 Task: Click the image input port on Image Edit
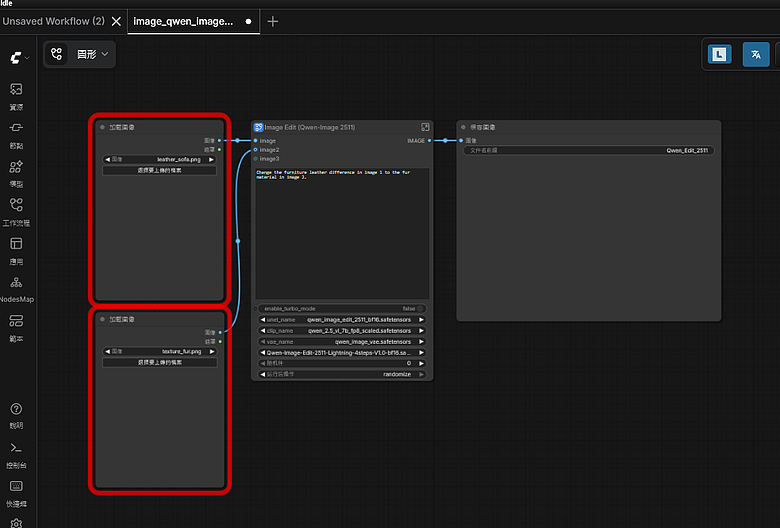click(x=256, y=141)
